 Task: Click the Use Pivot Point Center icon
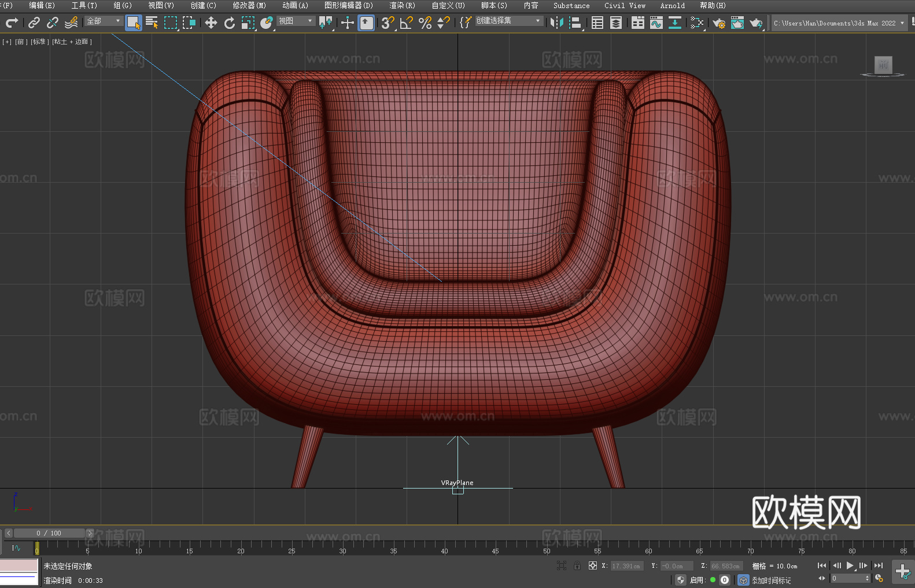(326, 23)
